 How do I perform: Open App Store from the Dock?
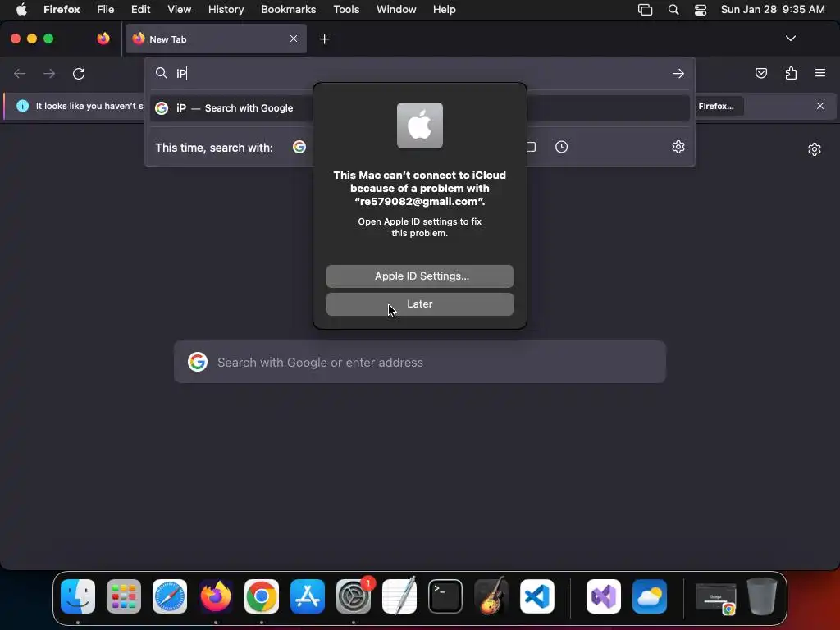tap(308, 596)
